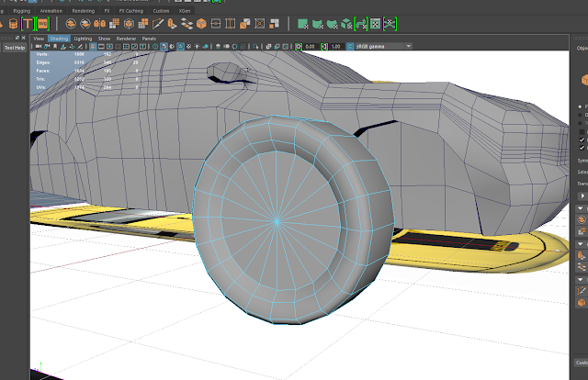The height and width of the screenshot is (380, 588).
Task: Switch to the Rigging shelf tab
Action: coord(22,11)
